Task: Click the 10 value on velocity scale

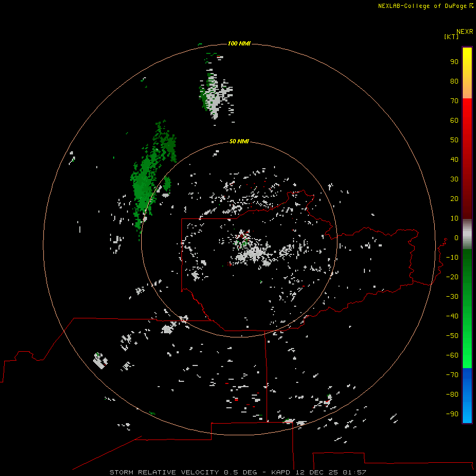Action: point(454,218)
